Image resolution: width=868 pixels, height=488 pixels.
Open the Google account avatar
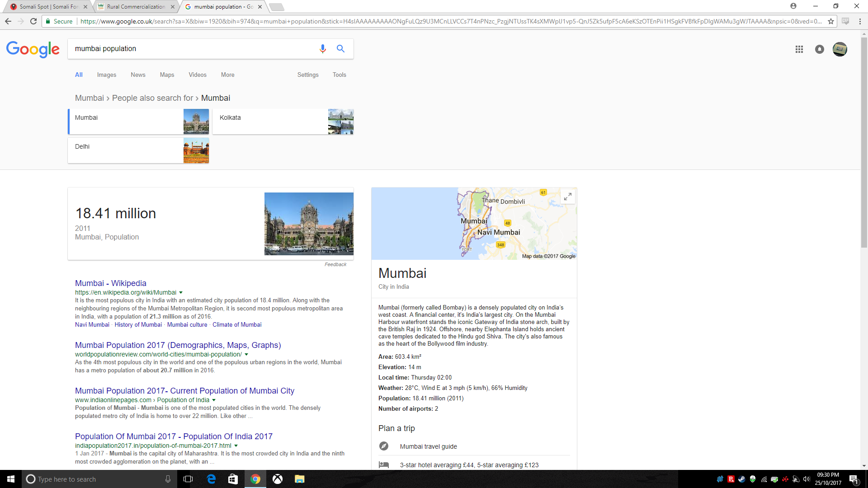[x=840, y=49]
